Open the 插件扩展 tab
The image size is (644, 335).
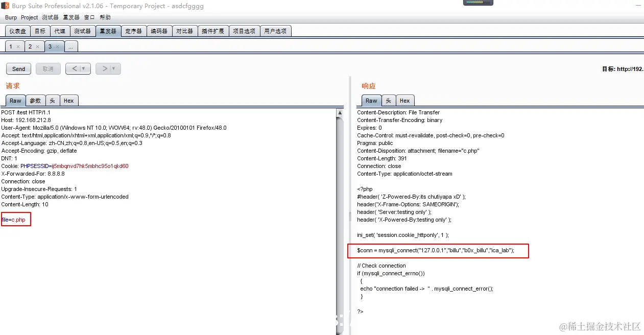click(213, 31)
